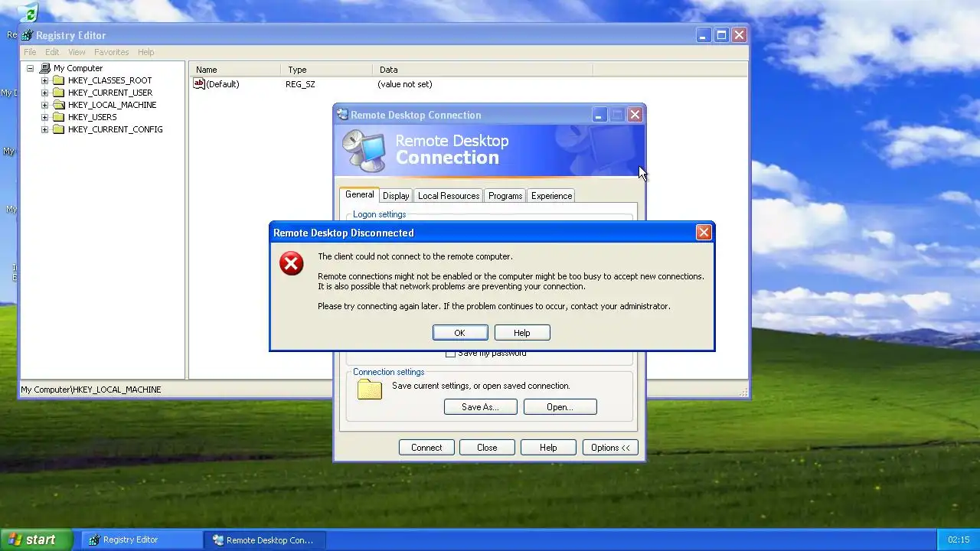The height and width of the screenshot is (551, 980).
Task: Click the (Default) string value icon
Action: [199, 84]
